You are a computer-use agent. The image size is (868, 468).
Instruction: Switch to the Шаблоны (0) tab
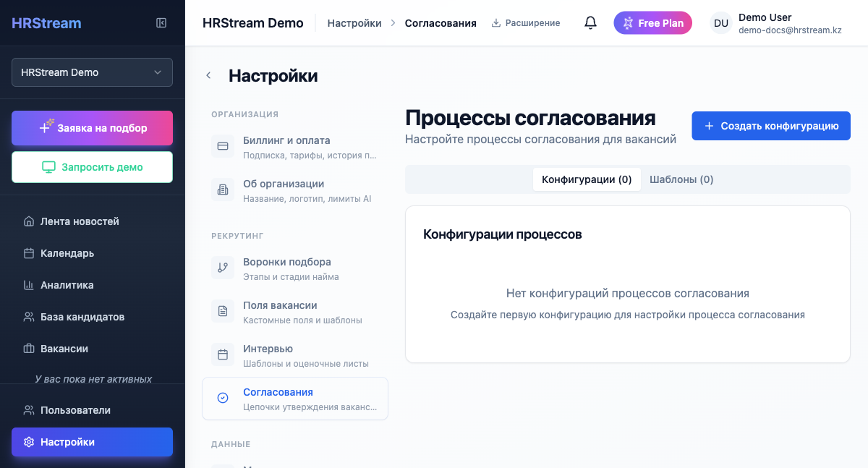coord(681,179)
